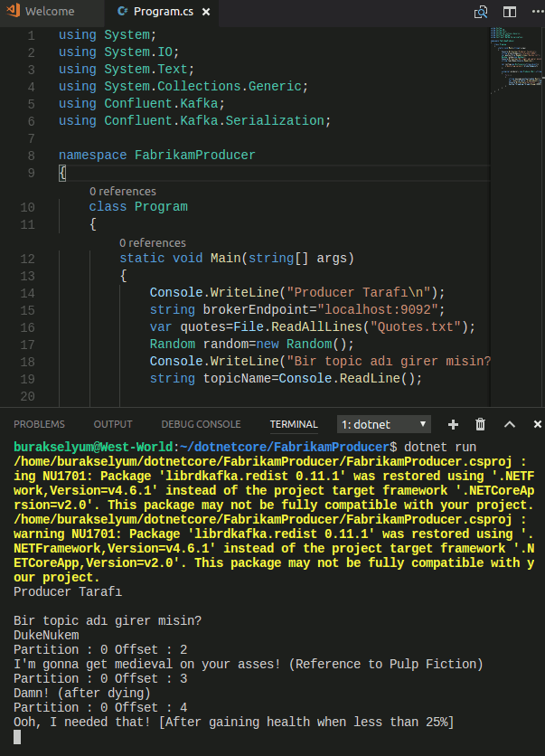Viewport: 545px width, 756px height.
Task: Select line number 16 in the gutter
Action: pyautogui.click(x=27, y=326)
